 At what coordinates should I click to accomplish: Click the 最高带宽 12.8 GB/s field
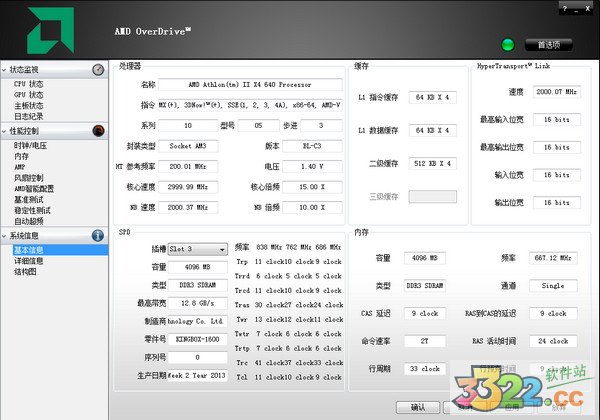[197, 303]
